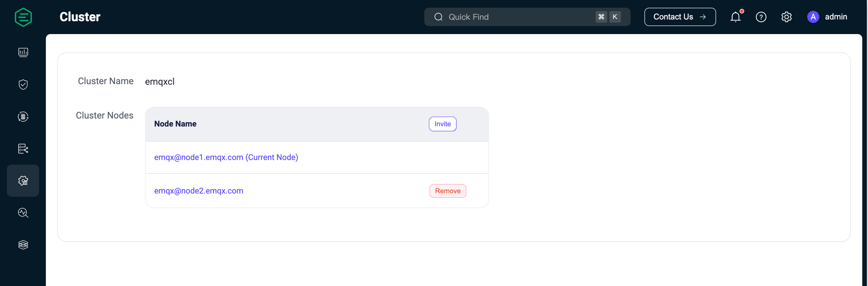Open the Access Control shield icon
Viewport: 868px width, 286px height.
coord(23,84)
